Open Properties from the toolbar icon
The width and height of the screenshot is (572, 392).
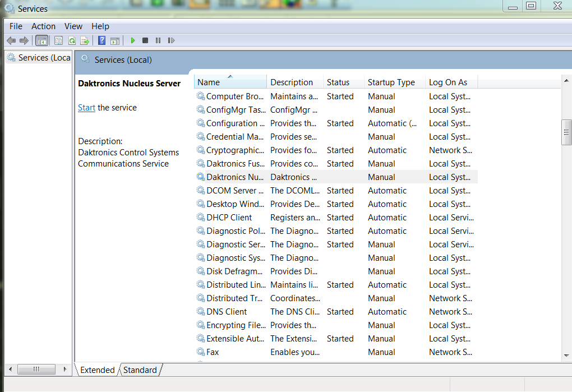click(x=58, y=40)
